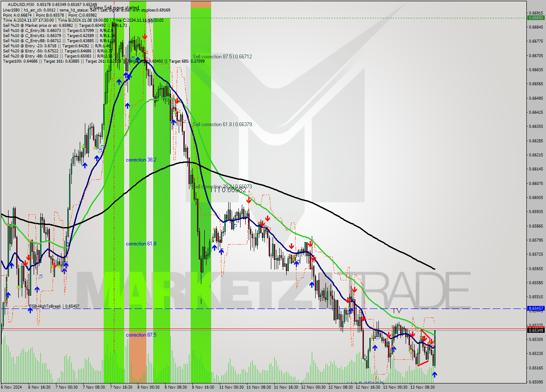The height and width of the screenshot is (392, 546).
Task: Select the 'Target 685: 0.57099' text
Action: [x=187, y=61]
